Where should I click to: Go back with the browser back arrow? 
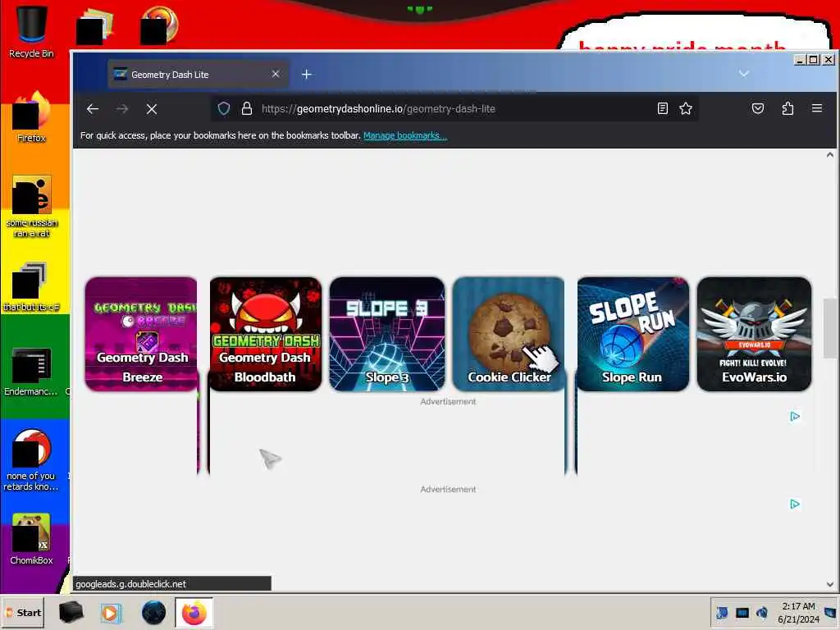pyautogui.click(x=93, y=109)
